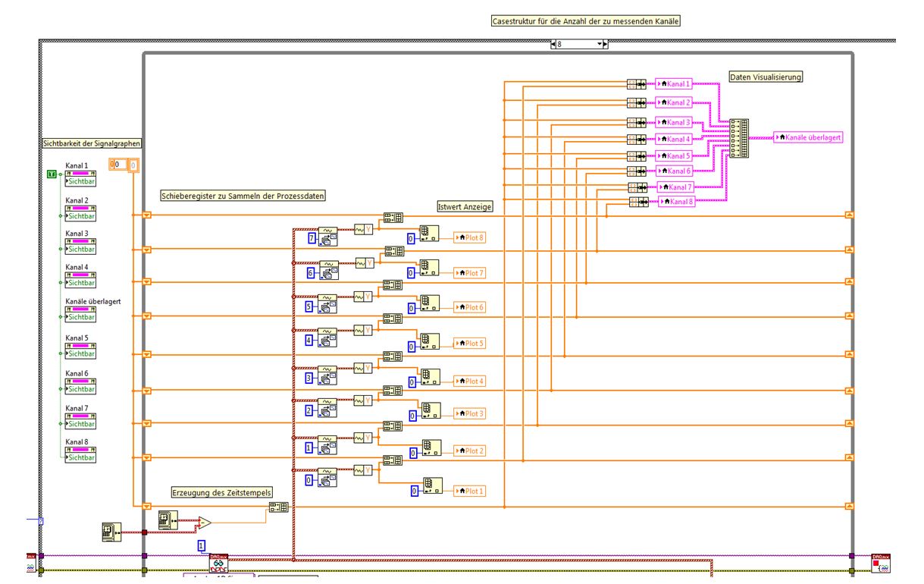
Task: Select the index node wired to constant 6
Action: click(328, 270)
